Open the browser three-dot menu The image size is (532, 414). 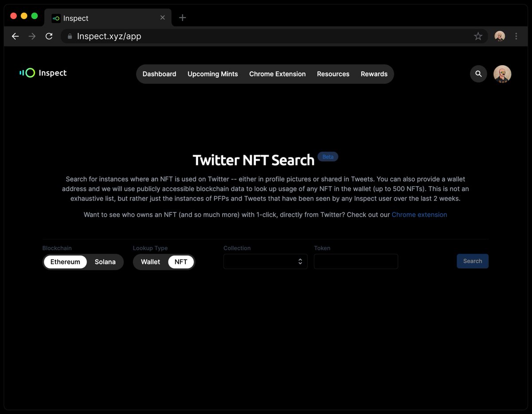(x=516, y=36)
